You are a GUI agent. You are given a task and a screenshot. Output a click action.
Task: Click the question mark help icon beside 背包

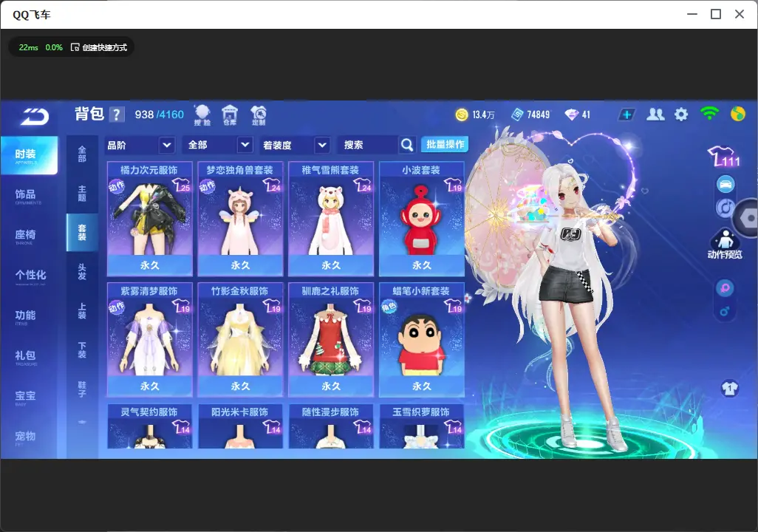[x=117, y=115]
